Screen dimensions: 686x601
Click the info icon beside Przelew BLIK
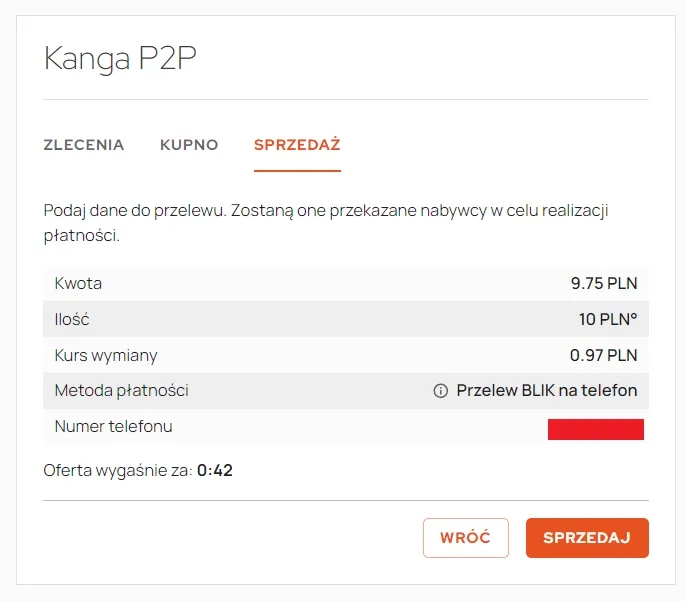click(x=441, y=391)
